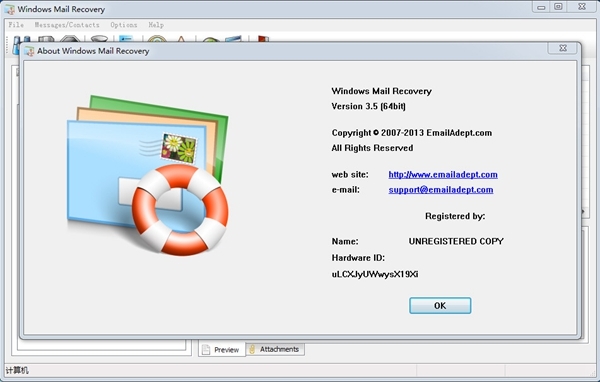Click the About dialog title bar icon

click(29, 51)
